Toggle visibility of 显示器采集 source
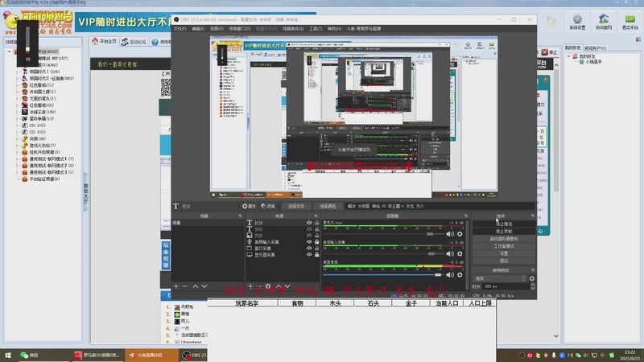The width and height of the screenshot is (644, 362). pos(309,254)
